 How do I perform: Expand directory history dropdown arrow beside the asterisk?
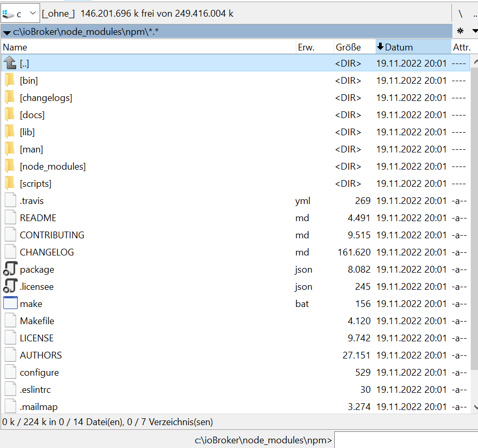475,31
